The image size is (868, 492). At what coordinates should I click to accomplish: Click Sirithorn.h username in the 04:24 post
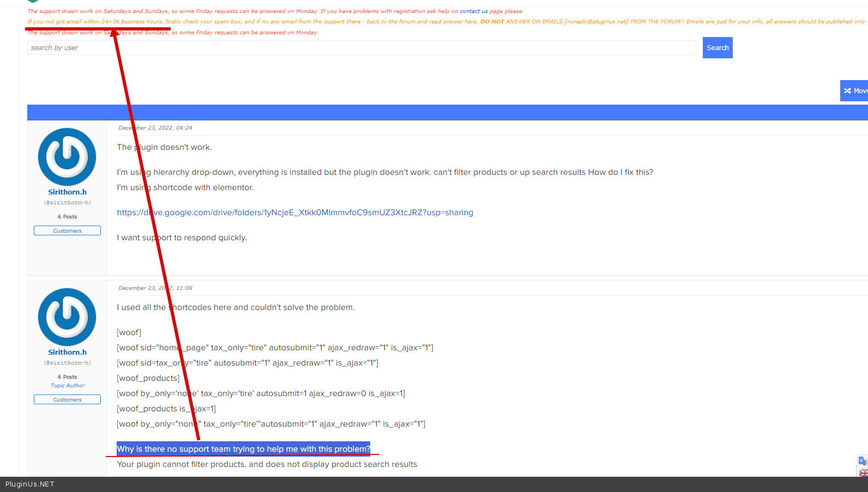67,192
